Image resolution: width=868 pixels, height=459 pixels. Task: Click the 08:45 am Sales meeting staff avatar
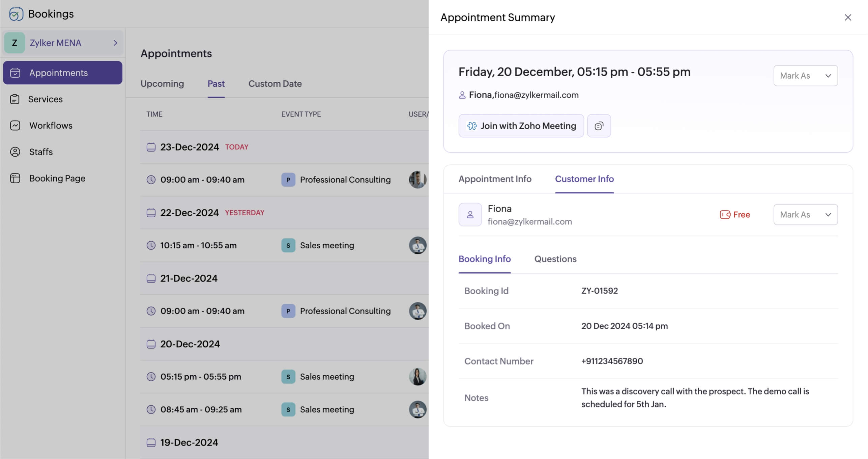(x=417, y=409)
